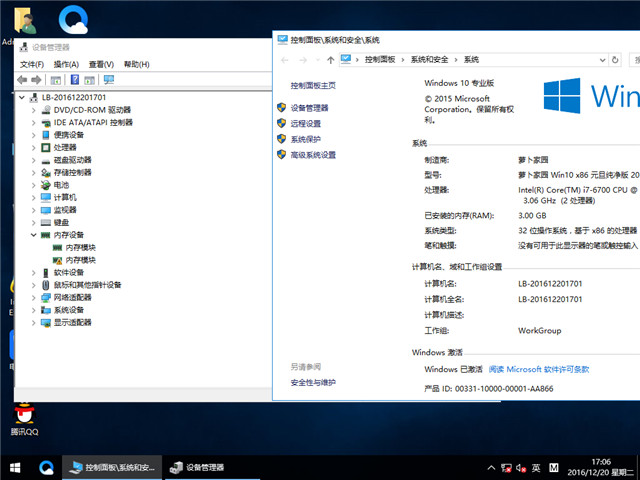Launch the pinned browser icon on taskbar
Viewport: 640px width, 480px height.
(47, 467)
